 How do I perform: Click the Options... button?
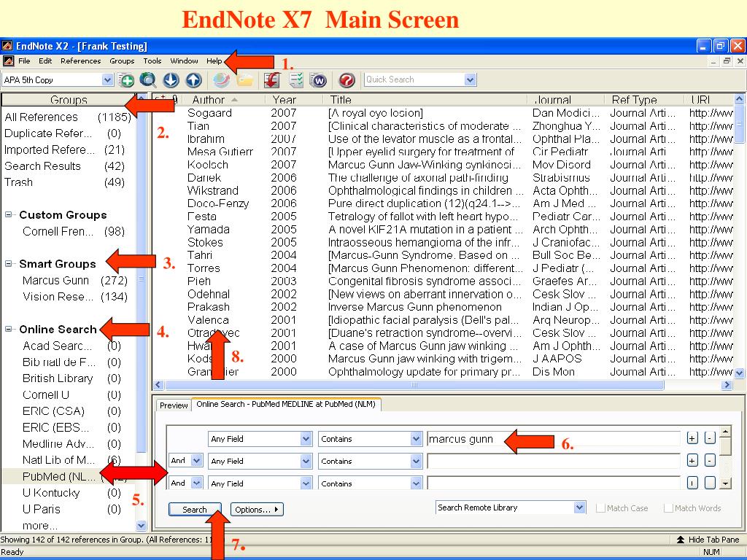257,510
